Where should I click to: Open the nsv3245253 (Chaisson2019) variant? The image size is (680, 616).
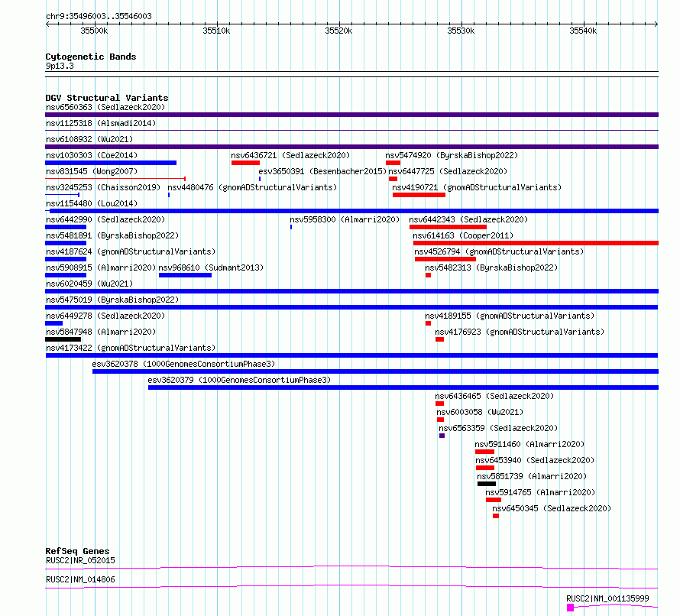(103, 187)
